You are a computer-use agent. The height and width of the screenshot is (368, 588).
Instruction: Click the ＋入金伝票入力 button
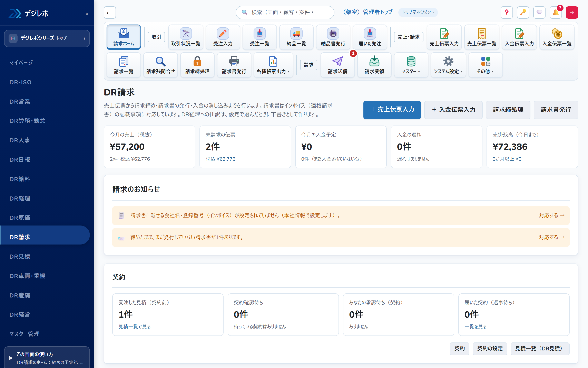coord(453,110)
